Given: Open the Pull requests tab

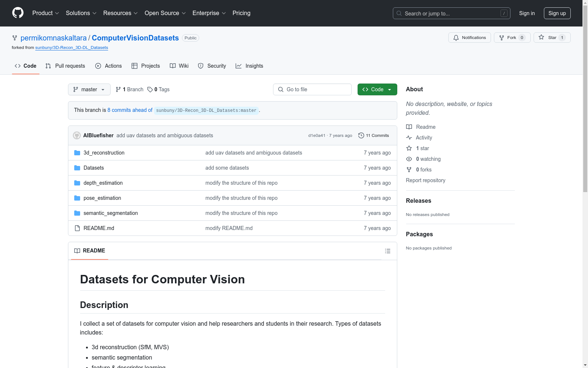Looking at the screenshot, I should (65, 66).
